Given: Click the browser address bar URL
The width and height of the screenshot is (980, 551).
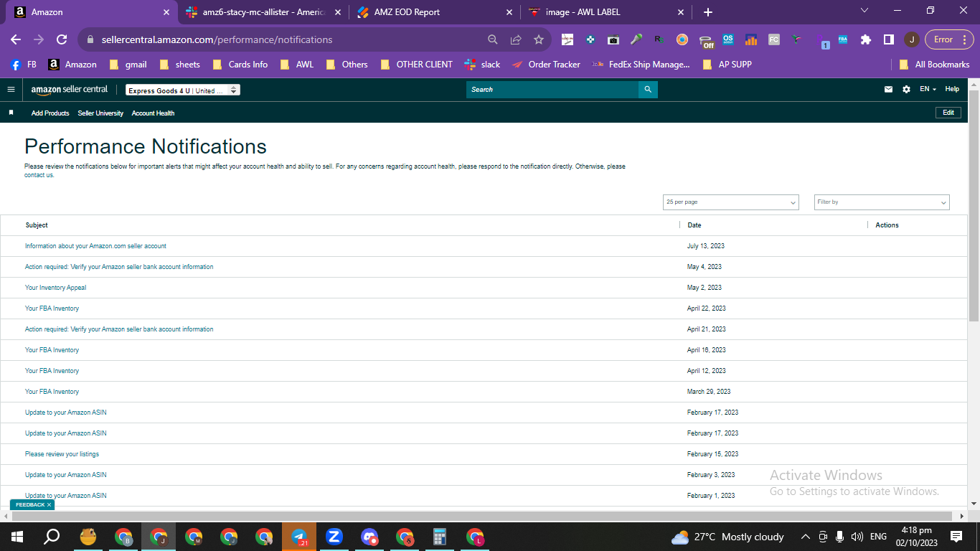Looking at the screenshot, I should point(217,39).
